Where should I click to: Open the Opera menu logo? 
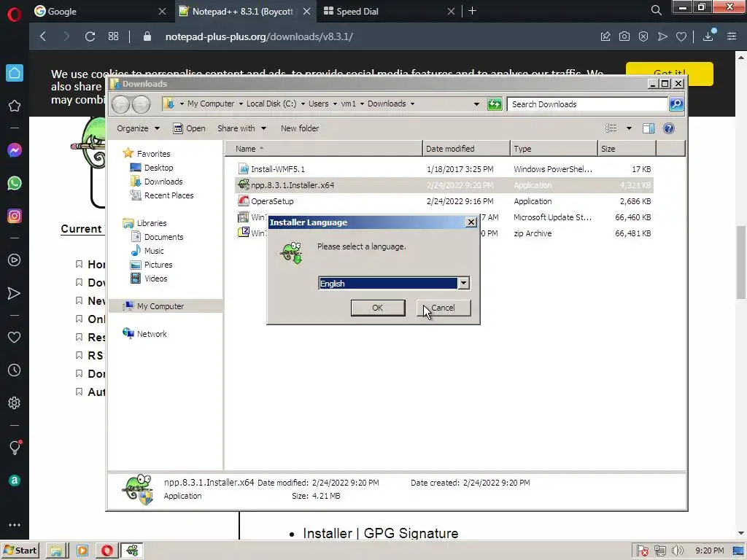(15, 15)
